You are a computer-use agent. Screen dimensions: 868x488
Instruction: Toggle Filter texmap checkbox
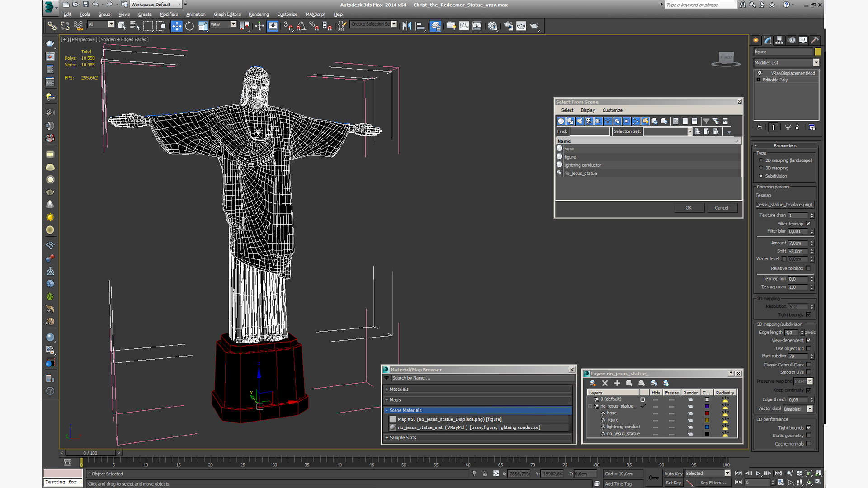808,224
